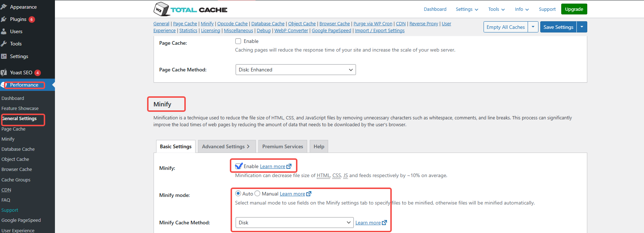Follow the Learn more link next to Manual

pos(292,194)
